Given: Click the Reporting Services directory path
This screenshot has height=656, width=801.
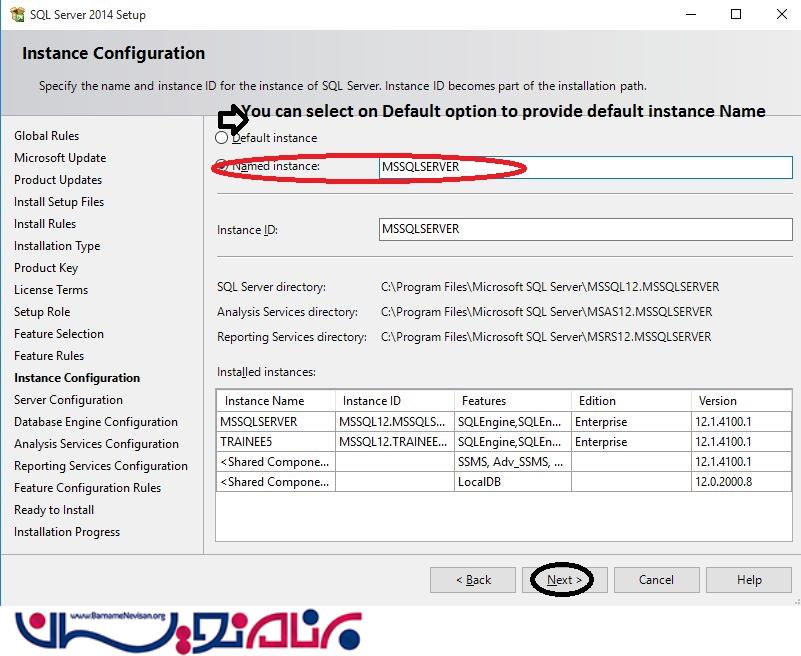Looking at the screenshot, I should [546, 337].
